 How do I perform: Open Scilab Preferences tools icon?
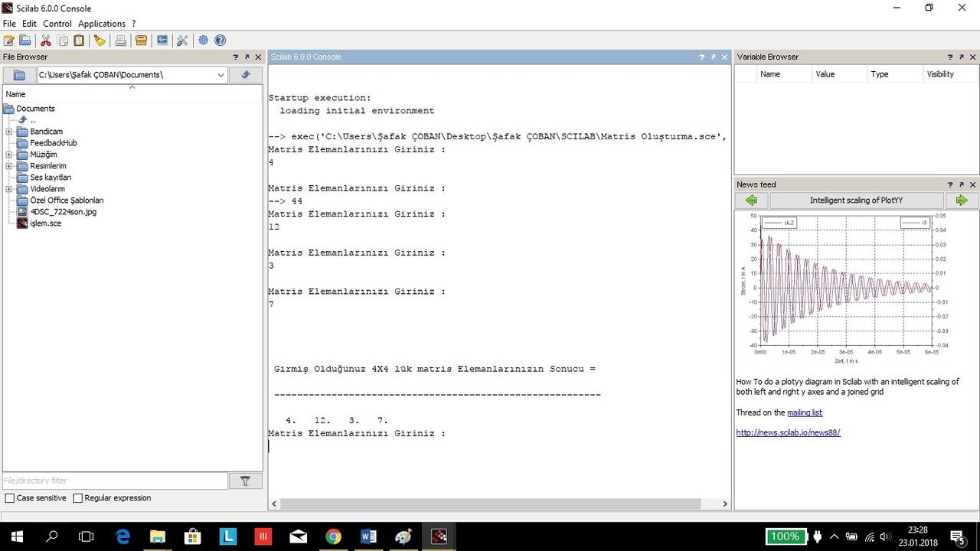point(182,41)
